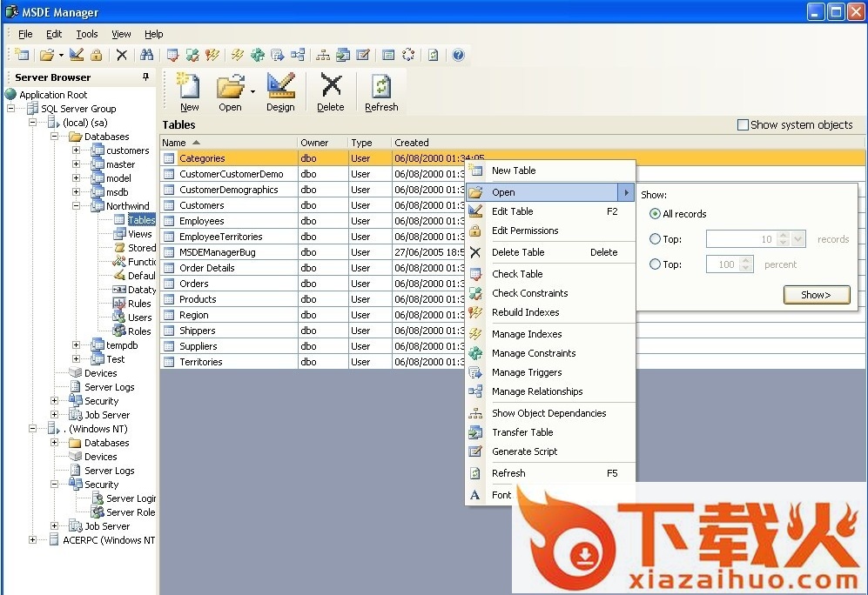
Task: Select the Views node in tree
Action: pyautogui.click(x=139, y=234)
